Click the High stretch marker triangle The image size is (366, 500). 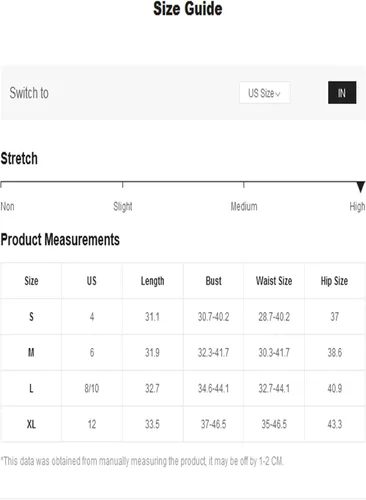[x=360, y=187]
